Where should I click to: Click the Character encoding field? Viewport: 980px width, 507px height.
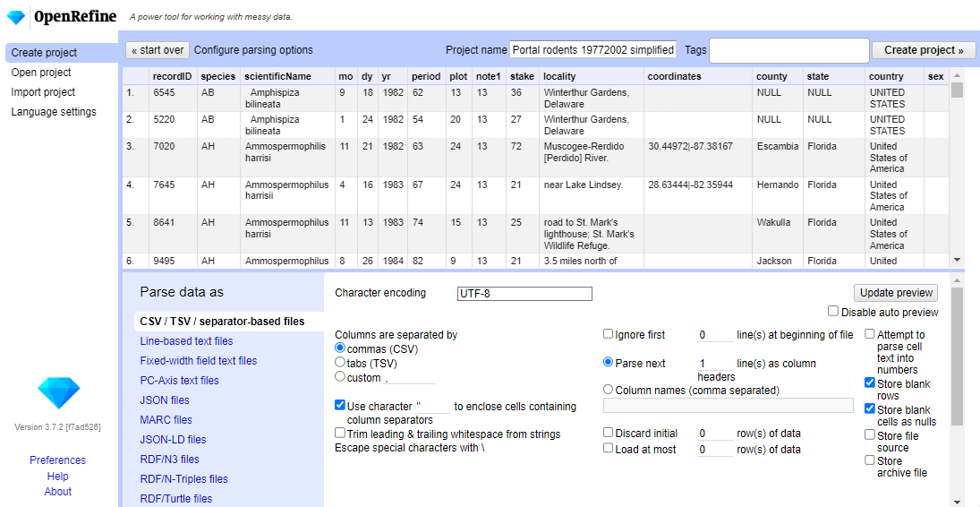point(525,293)
